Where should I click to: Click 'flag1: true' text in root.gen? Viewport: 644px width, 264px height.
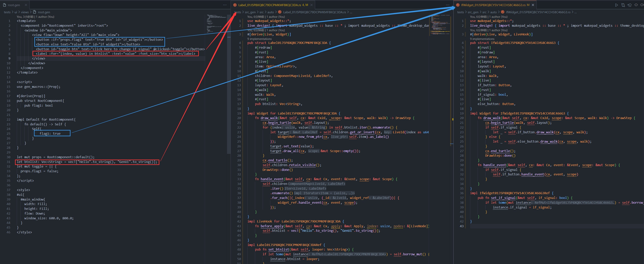50,133
